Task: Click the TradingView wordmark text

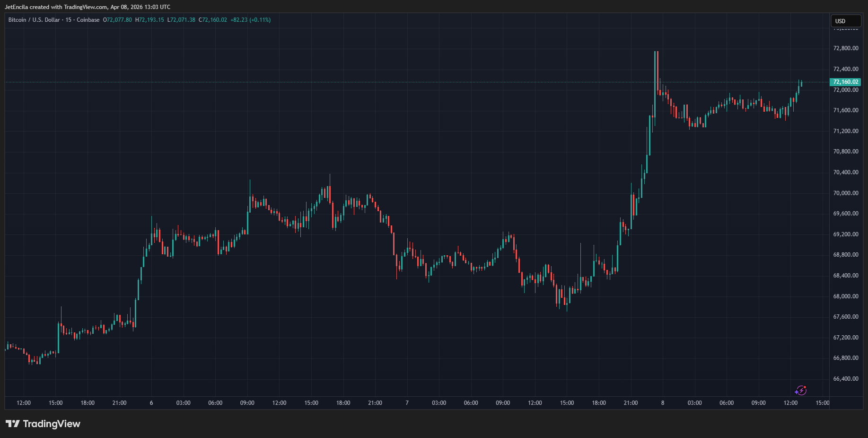Action: pos(52,424)
